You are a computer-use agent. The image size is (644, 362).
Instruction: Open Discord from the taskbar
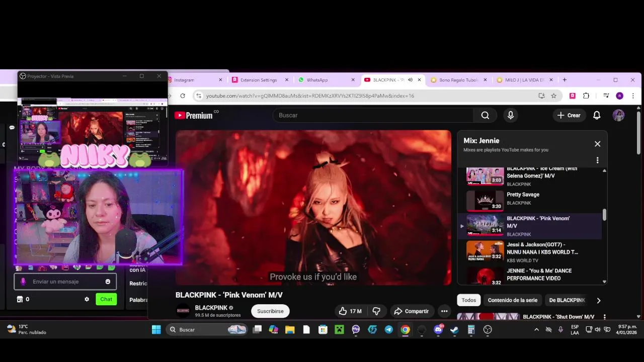pos(438,329)
